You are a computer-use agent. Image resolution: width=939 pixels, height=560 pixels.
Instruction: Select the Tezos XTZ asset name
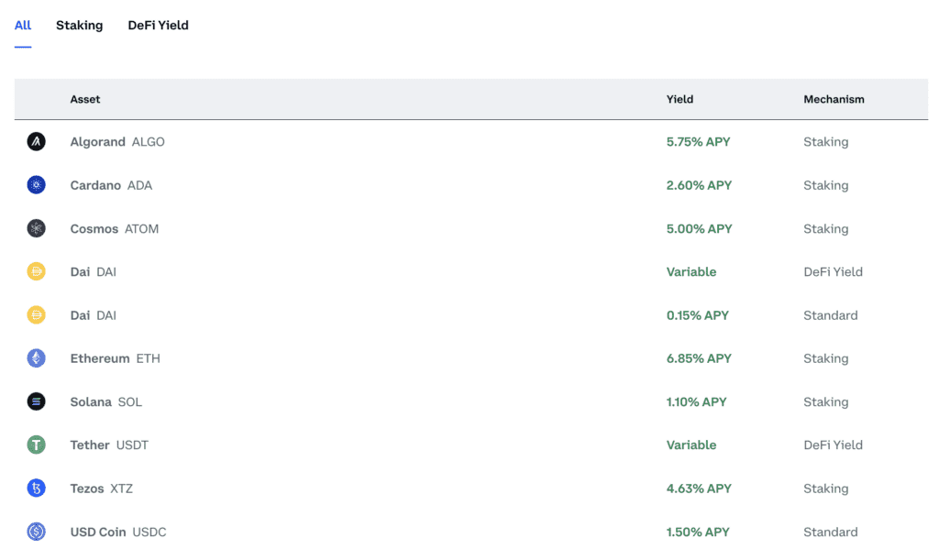[x=101, y=489]
